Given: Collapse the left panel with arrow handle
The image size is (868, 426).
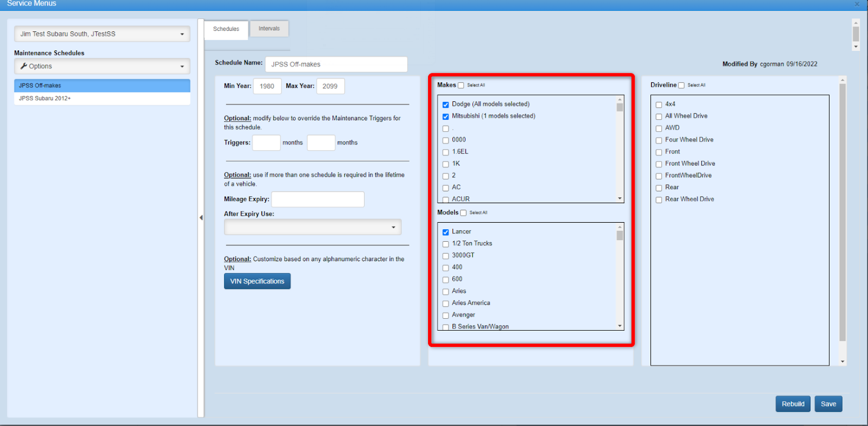Looking at the screenshot, I should pos(201,217).
